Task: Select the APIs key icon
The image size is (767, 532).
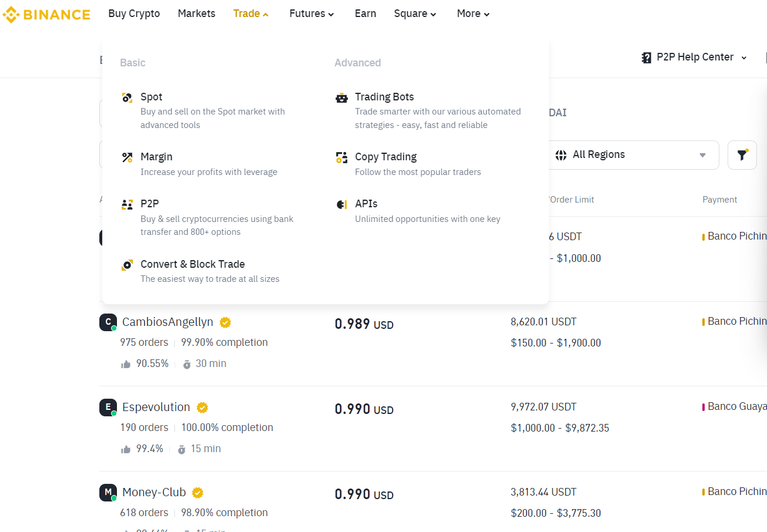Action: (341, 204)
